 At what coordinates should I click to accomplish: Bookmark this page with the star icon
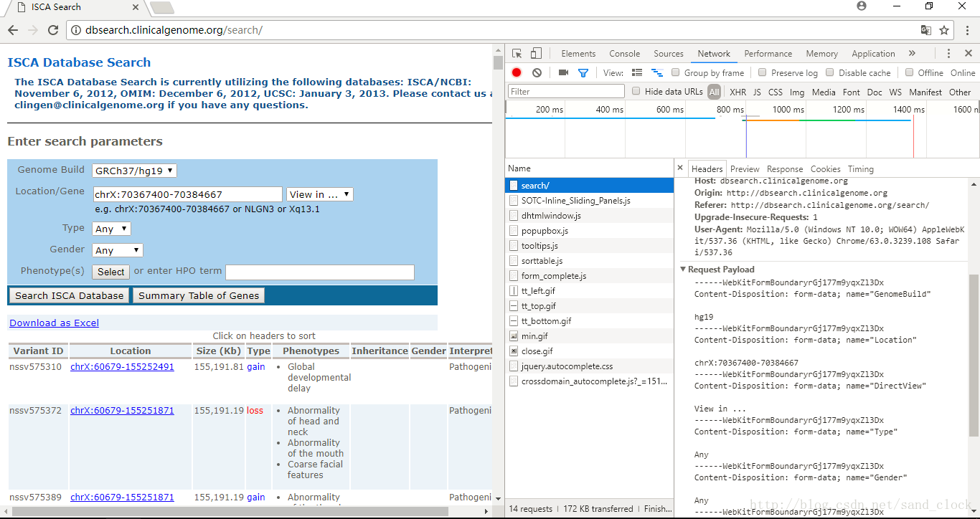944,30
